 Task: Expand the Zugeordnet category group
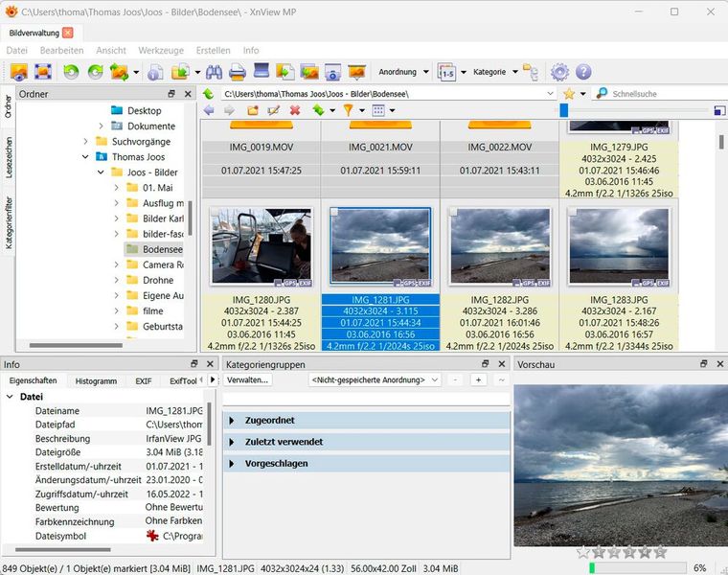pos(232,421)
